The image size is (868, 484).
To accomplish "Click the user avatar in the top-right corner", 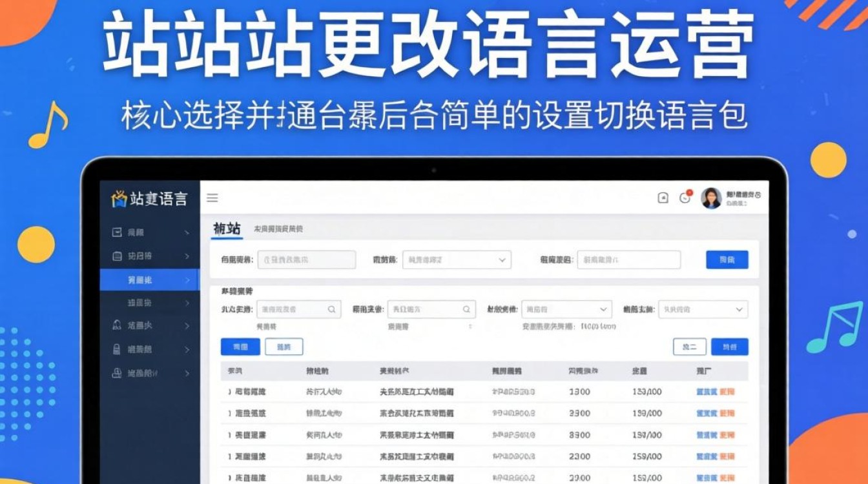I will [x=712, y=198].
